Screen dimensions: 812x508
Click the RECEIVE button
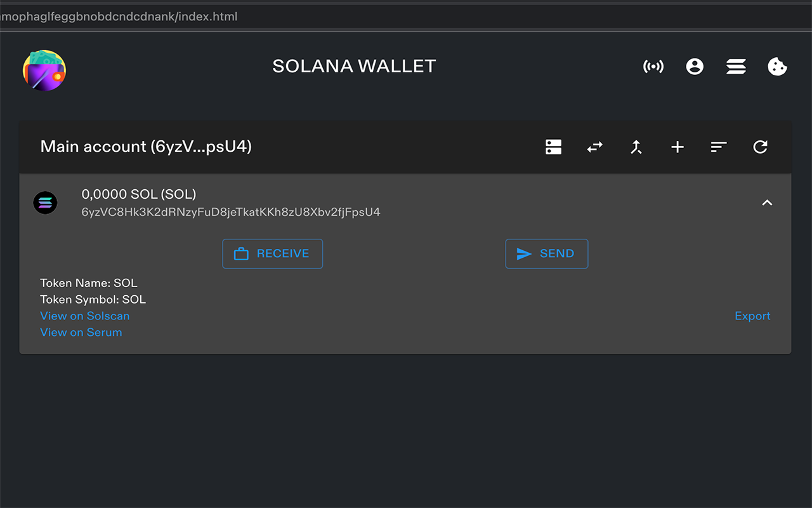pyautogui.click(x=272, y=253)
